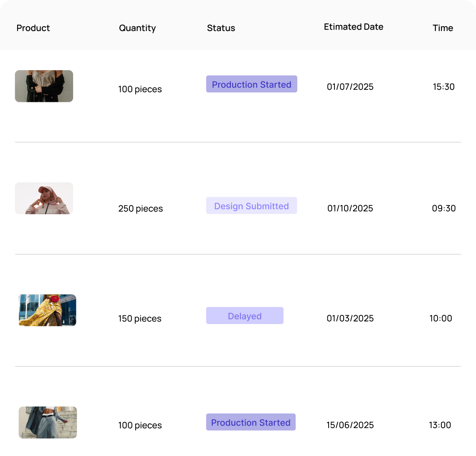This screenshot has width=476, height=456.
Task: Click the 150 pieces quantity text
Action: click(x=139, y=319)
